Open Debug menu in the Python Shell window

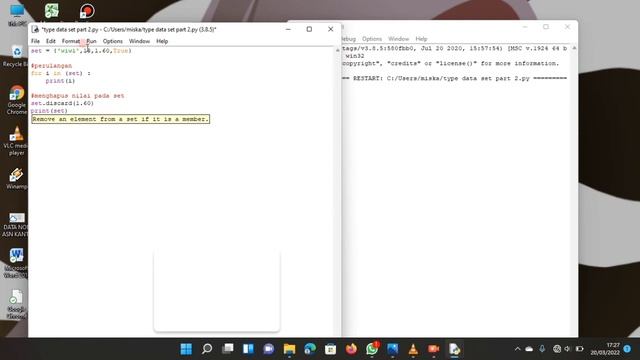pyautogui.click(x=349, y=39)
